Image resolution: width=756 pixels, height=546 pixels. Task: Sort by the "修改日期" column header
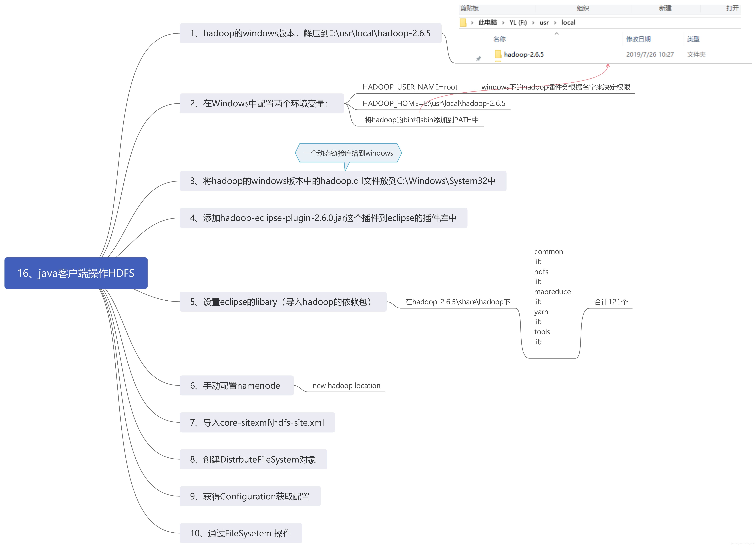point(638,39)
